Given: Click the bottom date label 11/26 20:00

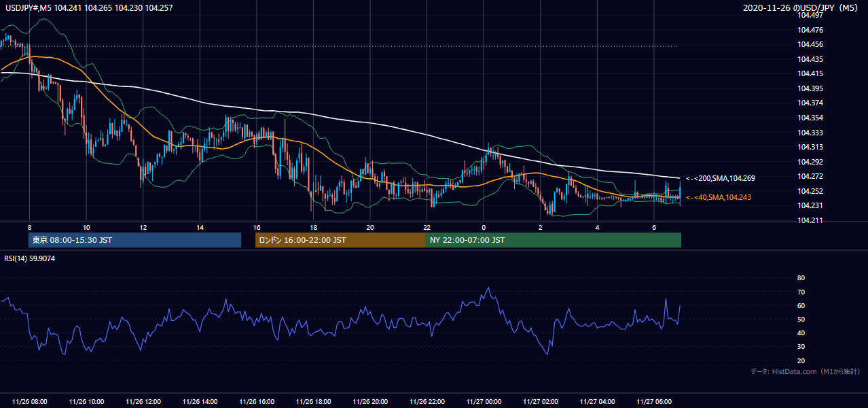Looking at the screenshot, I should tap(370, 402).
